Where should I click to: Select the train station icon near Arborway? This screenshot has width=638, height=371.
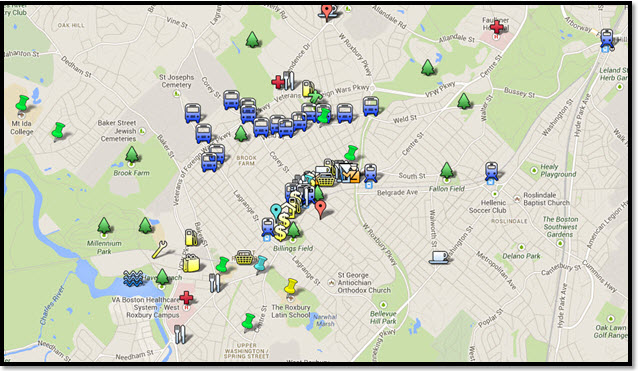click(607, 38)
